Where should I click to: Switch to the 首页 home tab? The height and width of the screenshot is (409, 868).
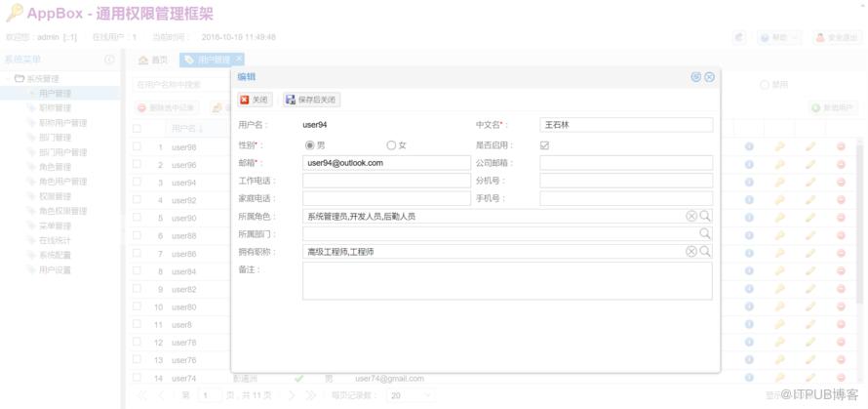[153, 60]
